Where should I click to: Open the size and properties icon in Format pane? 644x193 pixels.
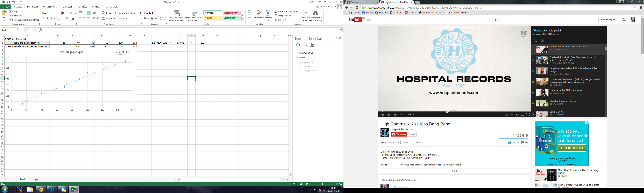[x=312, y=45]
